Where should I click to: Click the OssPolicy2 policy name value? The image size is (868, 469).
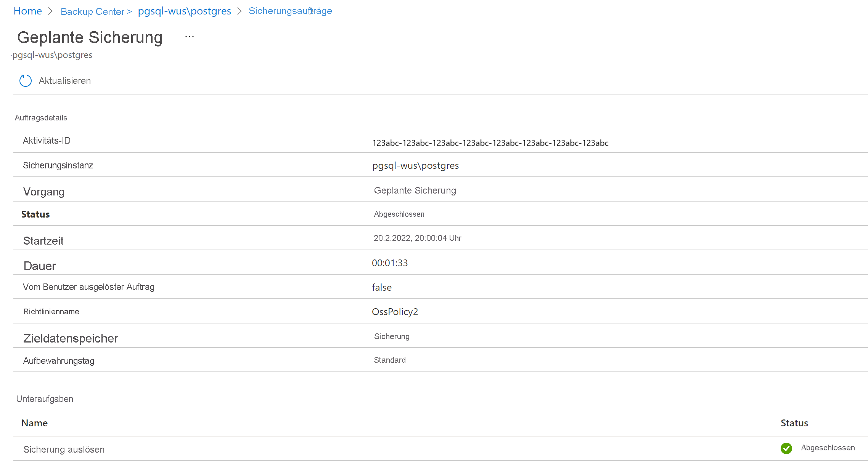[x=395, y=312]
